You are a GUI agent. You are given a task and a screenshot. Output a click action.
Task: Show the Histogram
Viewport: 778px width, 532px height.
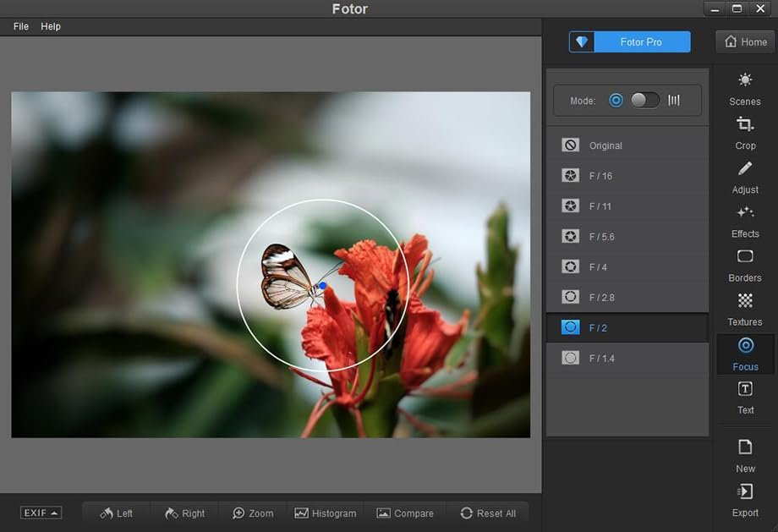click(325, 513)
